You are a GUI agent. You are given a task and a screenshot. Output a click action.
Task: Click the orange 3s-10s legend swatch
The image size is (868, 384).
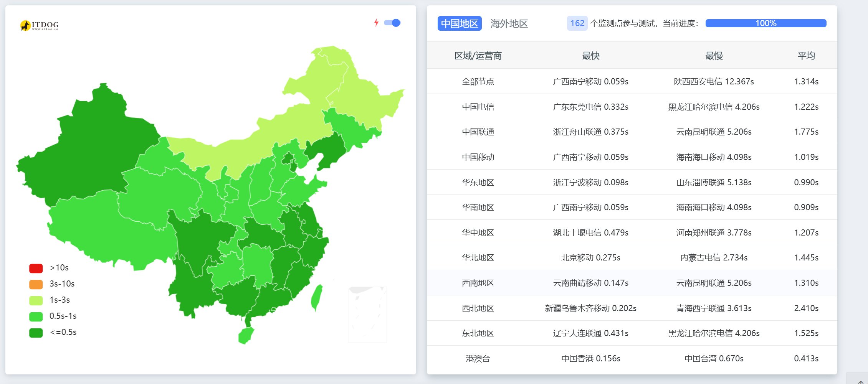point(36,284)
